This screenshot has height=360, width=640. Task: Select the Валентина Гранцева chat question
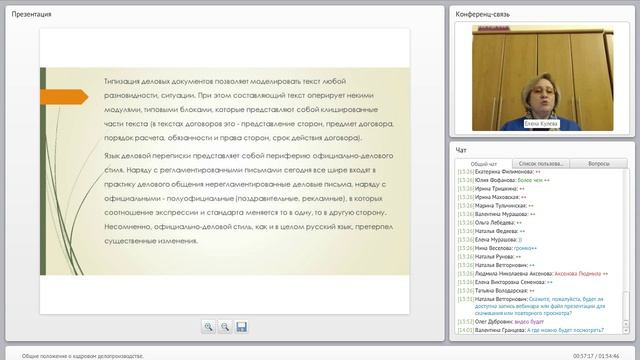[x=531, y=330]
